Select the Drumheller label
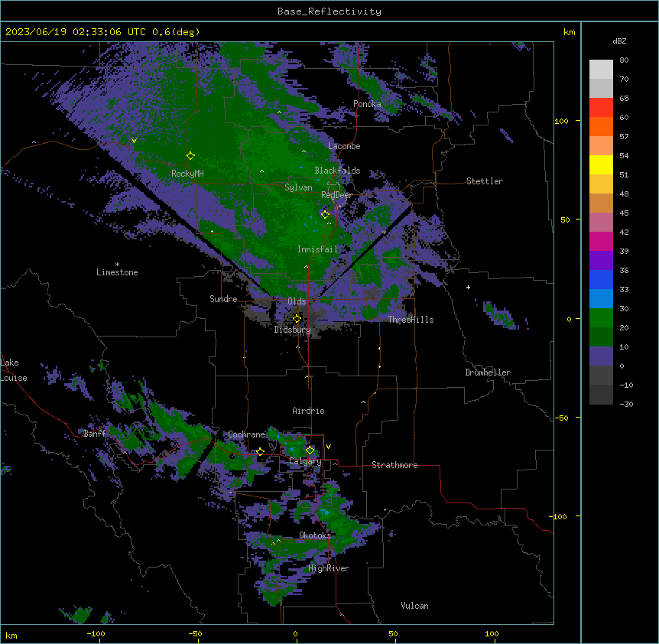Image resolution: width=659 pixels, height=644 pixels. click(488, 372)
